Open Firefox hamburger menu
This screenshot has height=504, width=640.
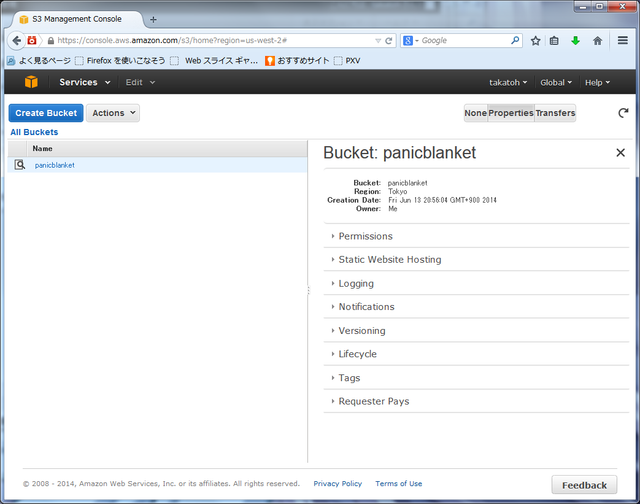pos(622,40)
